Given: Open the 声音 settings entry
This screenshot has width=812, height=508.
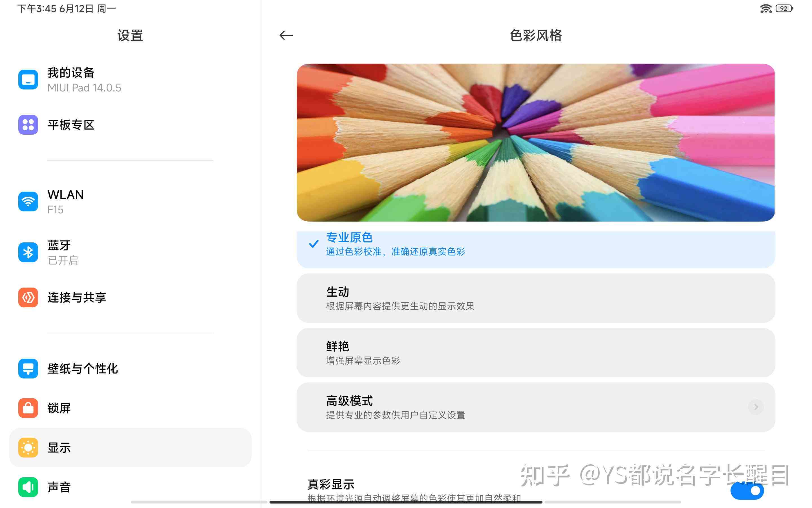Looking at the screenshot, I should click(130, 487).
